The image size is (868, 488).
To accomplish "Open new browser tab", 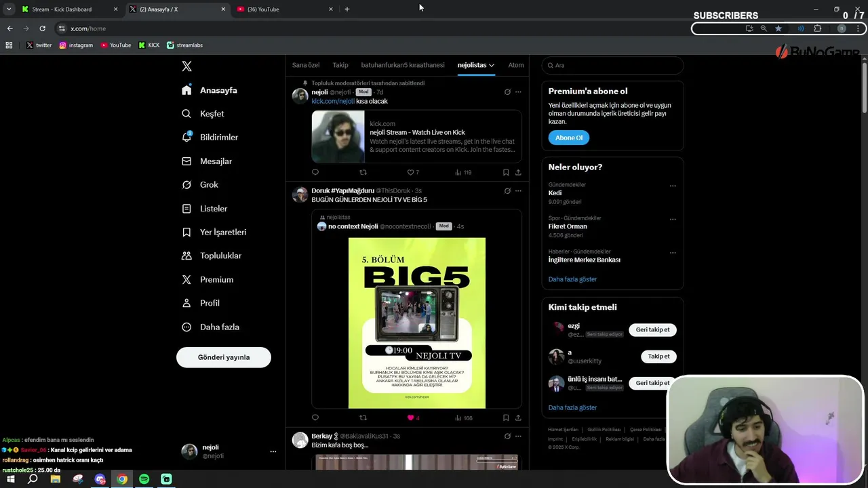I will (x=347, y=9).
